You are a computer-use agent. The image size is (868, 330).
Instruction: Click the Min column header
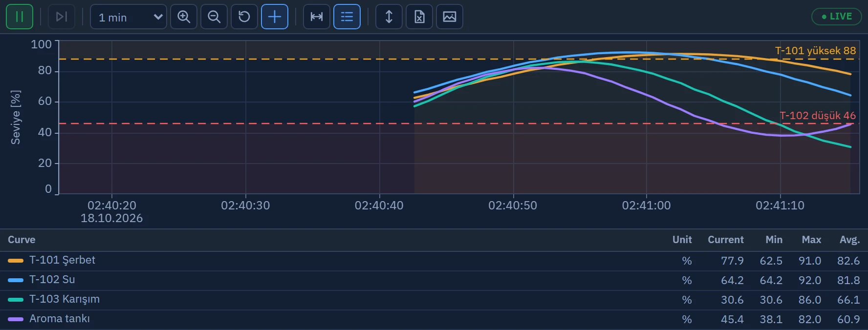(x=774, y=240)
